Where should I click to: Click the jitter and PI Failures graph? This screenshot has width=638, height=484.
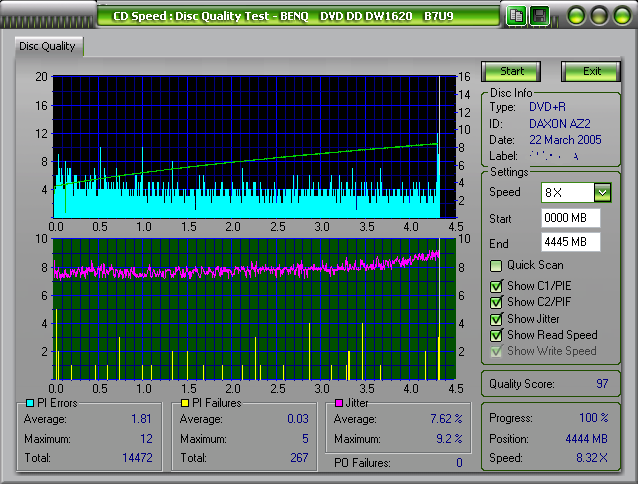point(254,309)
